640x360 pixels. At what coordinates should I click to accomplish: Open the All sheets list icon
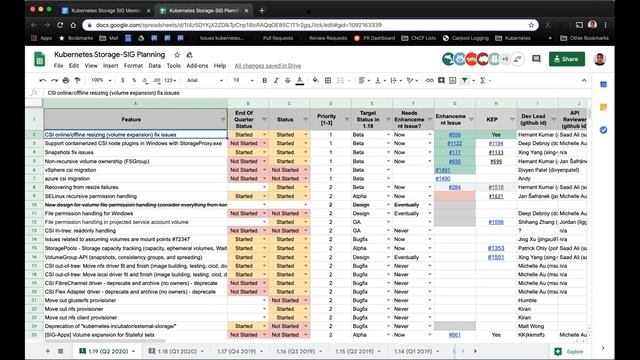60,351
